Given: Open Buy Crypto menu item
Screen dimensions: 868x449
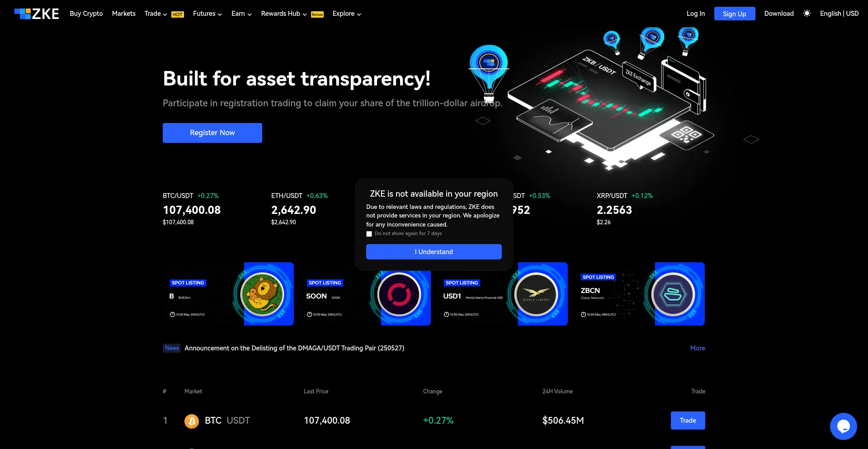Looking at the screenshot, I should pyautogui.click(x=86, y=14).
